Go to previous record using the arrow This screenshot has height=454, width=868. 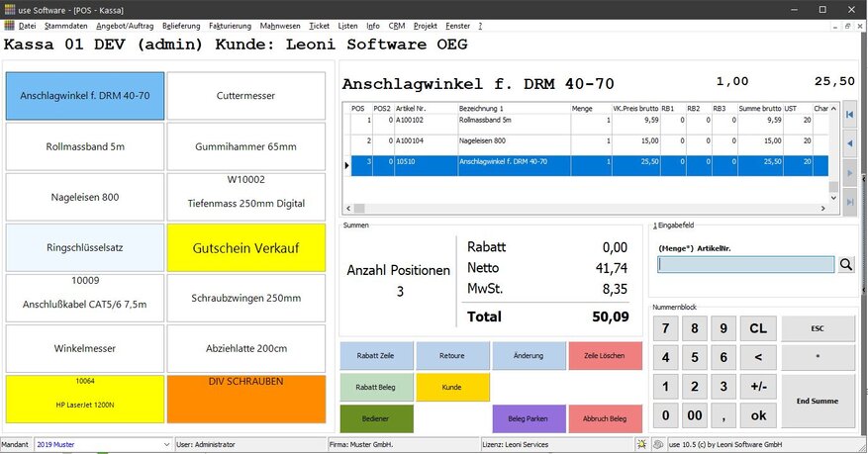848,144
